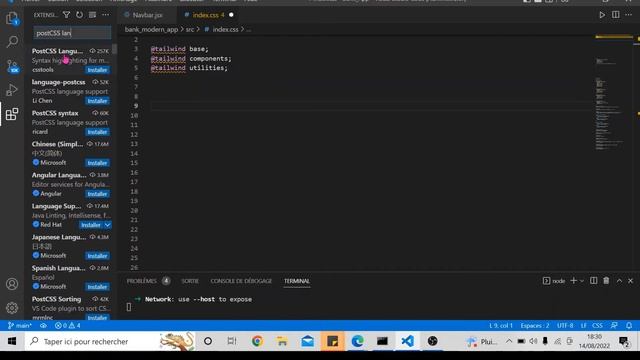Viewport: 640px width, 360px height.
Task: Select indentation Espaces : 2
Action: (x=535, y=325)
